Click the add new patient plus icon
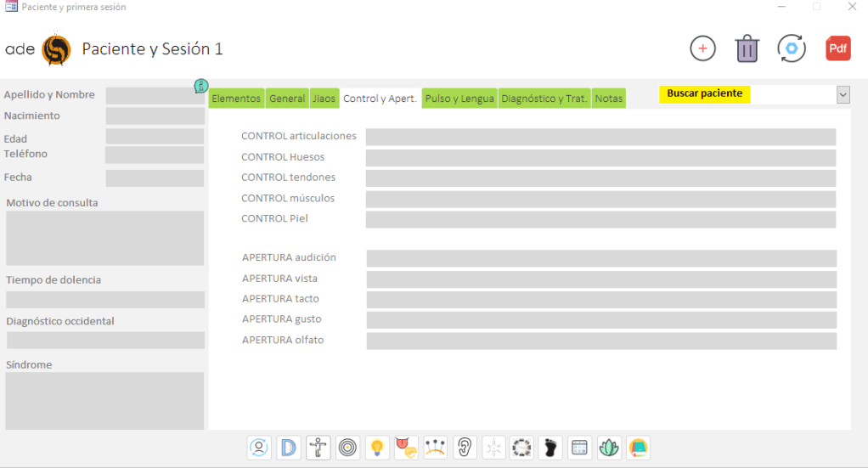 [702, 48]
